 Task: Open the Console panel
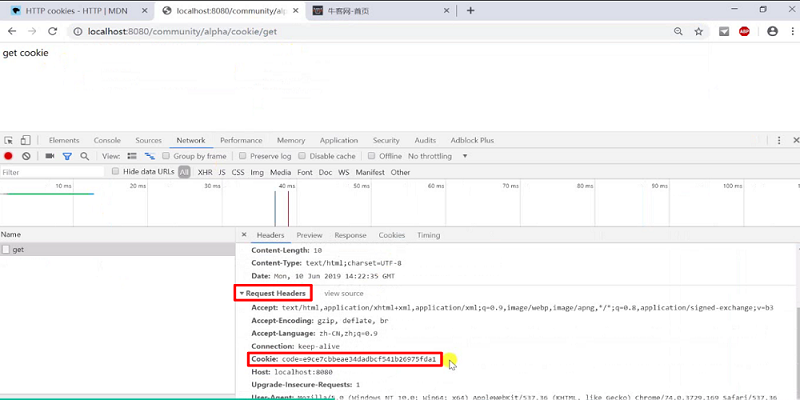107,140
